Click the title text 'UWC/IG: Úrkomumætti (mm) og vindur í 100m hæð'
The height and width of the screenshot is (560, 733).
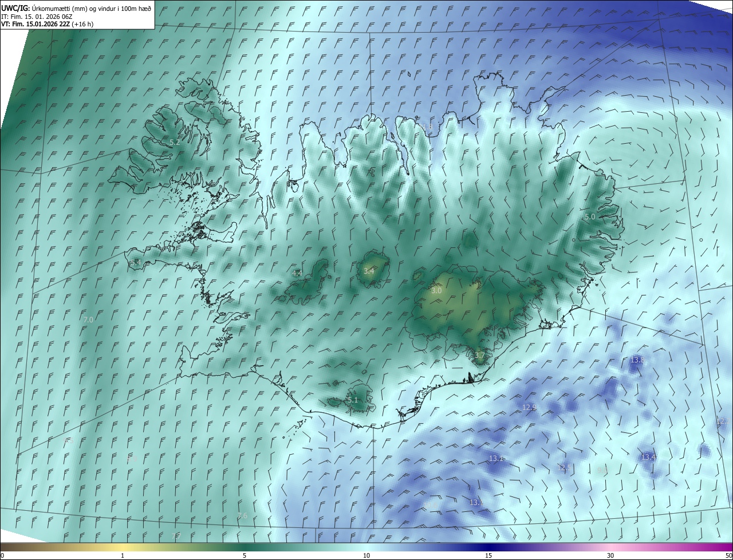(76, 8)
